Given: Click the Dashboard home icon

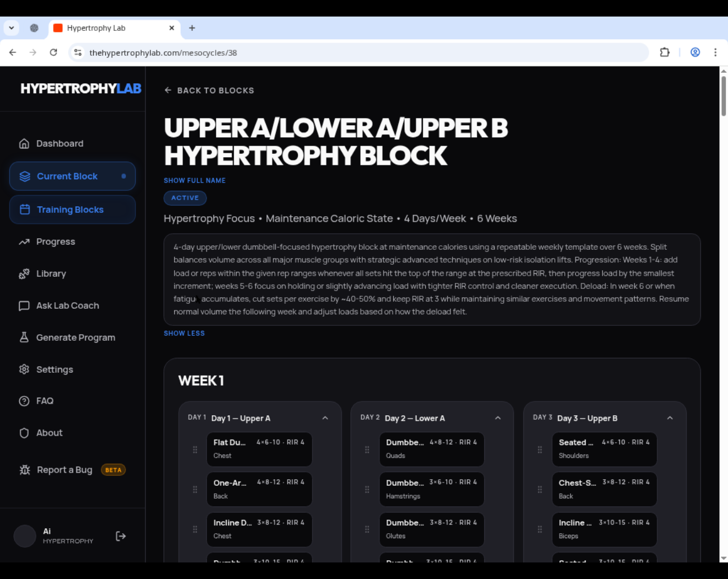Looking at the screenshot, I should (x=24, y=143).
